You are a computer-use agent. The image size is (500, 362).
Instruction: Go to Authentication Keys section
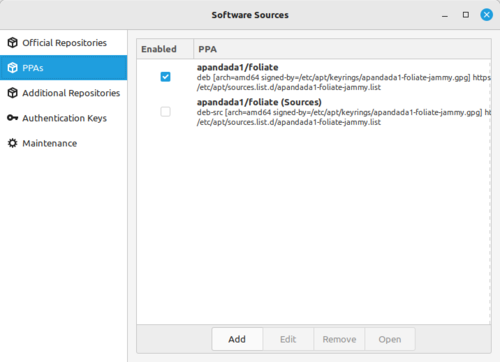click(63, 118)
